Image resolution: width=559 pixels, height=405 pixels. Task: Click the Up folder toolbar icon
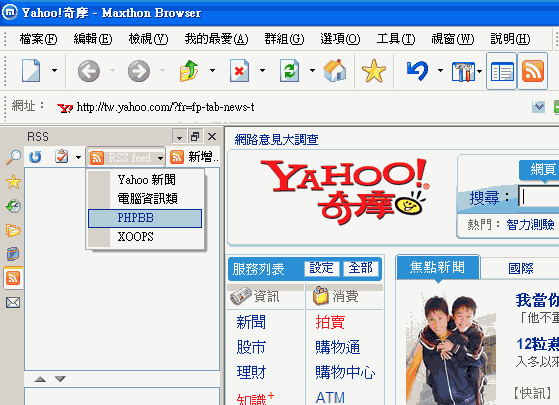click(x=189, y=71)
